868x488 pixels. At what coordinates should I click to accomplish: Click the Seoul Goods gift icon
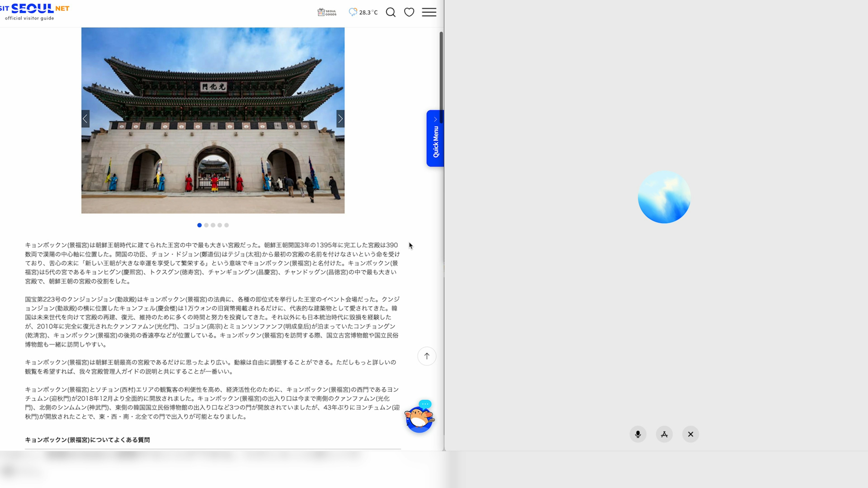point(326,12)
